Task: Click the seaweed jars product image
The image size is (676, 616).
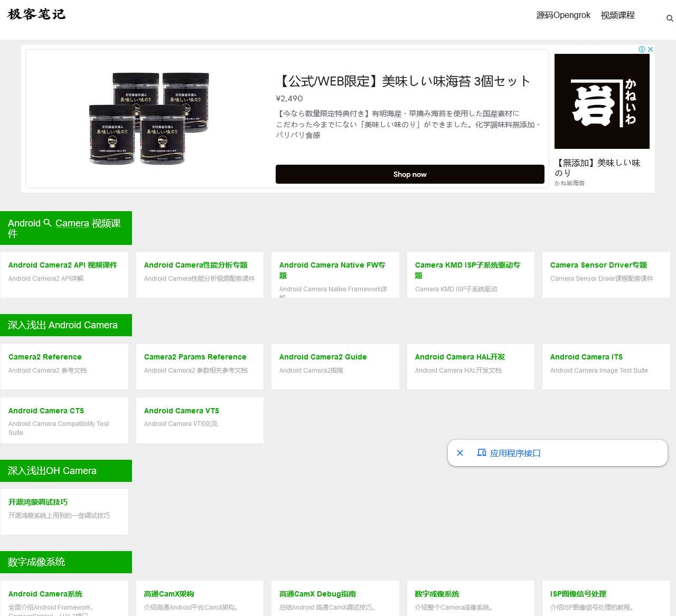Action: [x=149, y=119]
